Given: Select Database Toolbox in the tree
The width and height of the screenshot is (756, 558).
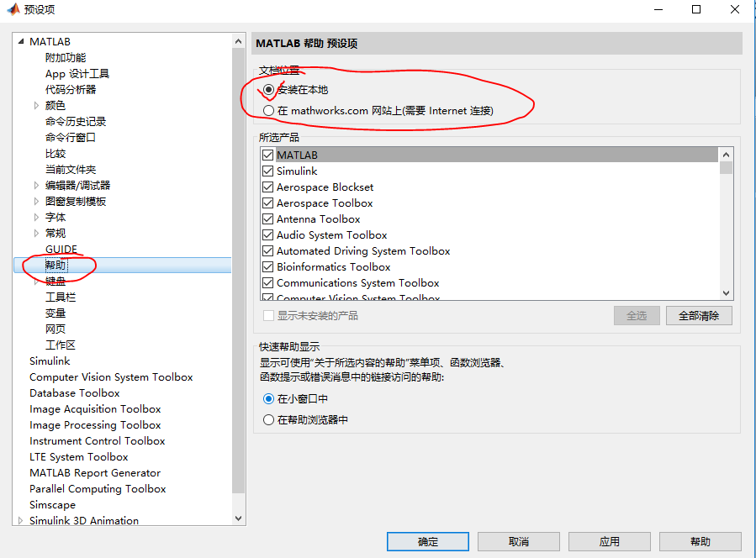Looking at the screenshot, I should click(x=74, y=392).
